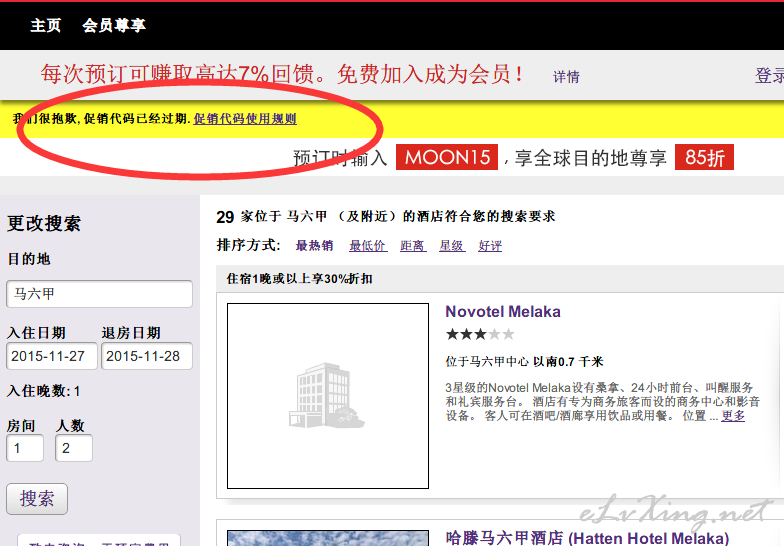Click the 退房日期 check-out date field
The width and height of the screenshot is (784, 546).
coord(146,356)
